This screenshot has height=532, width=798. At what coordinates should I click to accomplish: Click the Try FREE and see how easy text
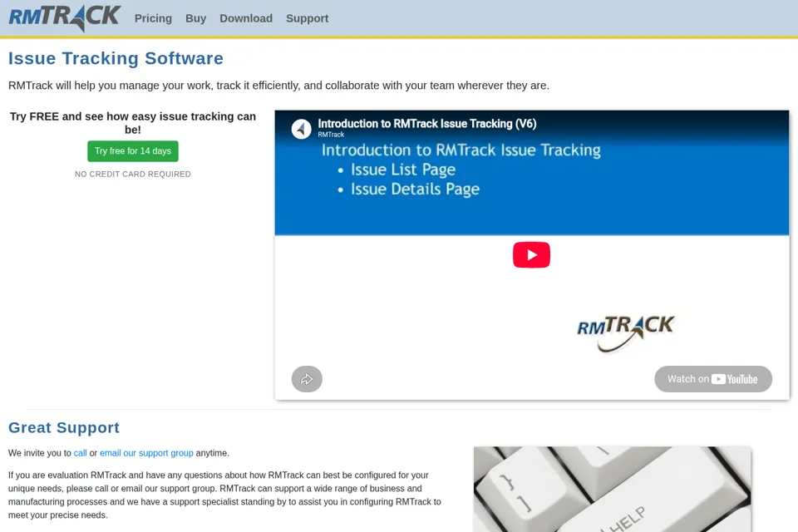pos(133,123)
